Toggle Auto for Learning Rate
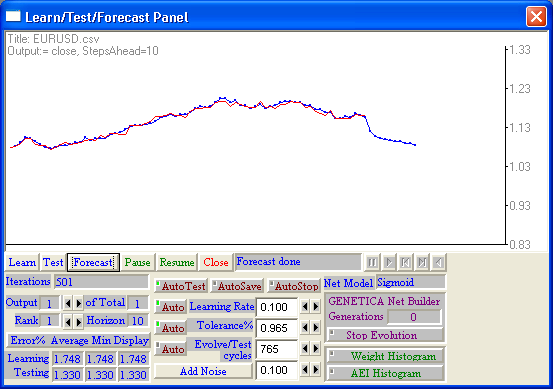Screen dimensions: 553x389 [170, 307]
